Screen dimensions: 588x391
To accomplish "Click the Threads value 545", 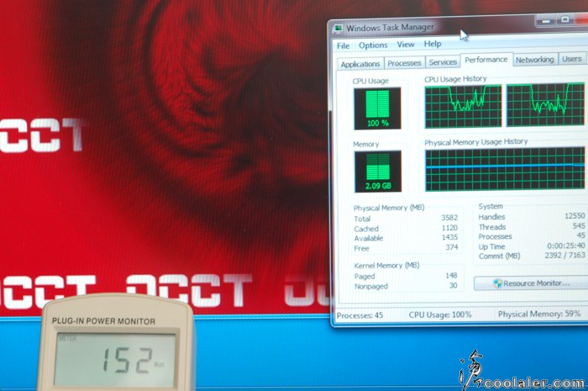I will point(579,226).
